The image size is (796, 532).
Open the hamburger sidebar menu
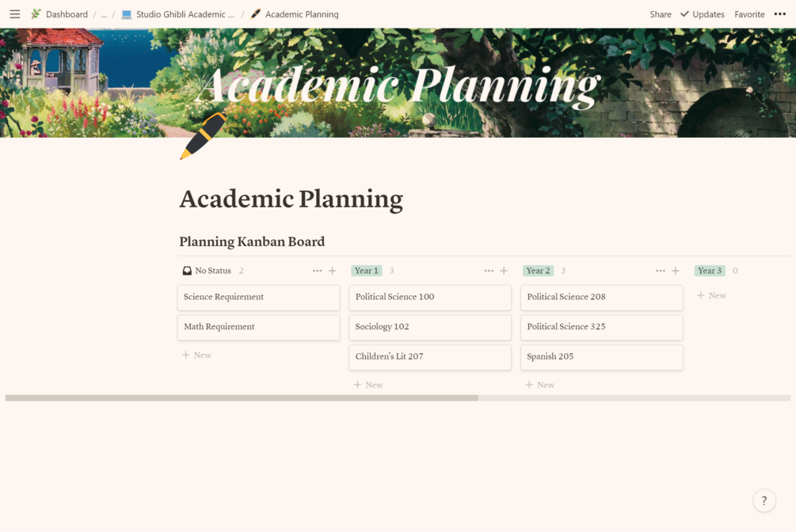[15, 14]
